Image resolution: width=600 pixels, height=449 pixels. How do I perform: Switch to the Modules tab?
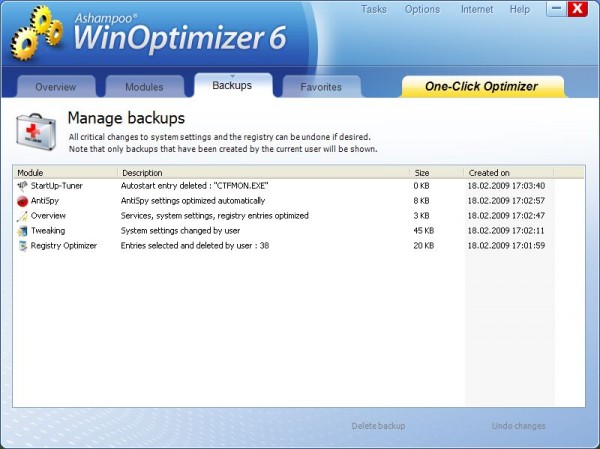[144, 87]
